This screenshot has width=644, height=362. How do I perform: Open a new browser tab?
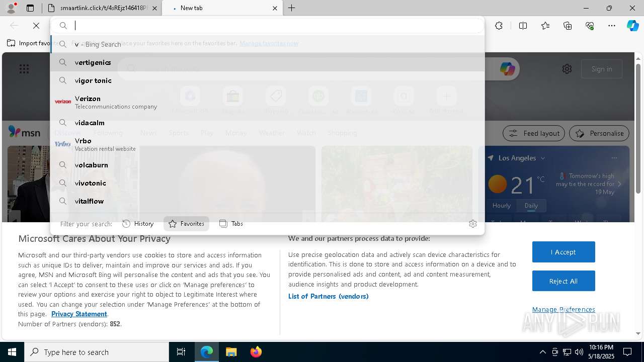(x=292, y=8)
